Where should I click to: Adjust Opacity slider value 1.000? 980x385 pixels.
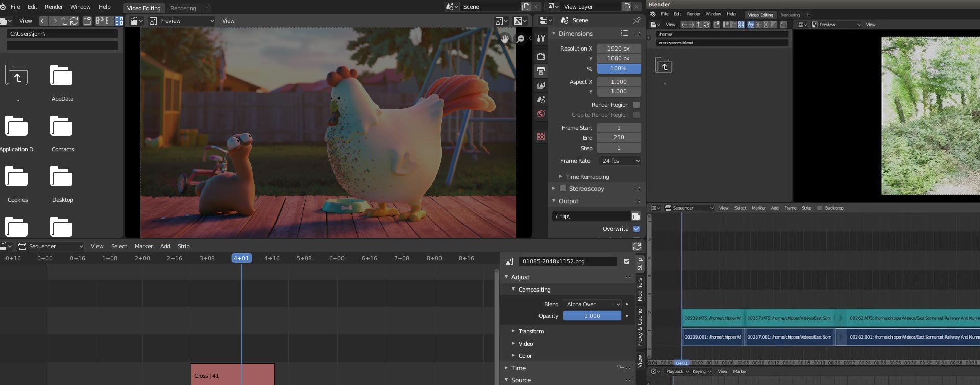[x=592, y=316]
